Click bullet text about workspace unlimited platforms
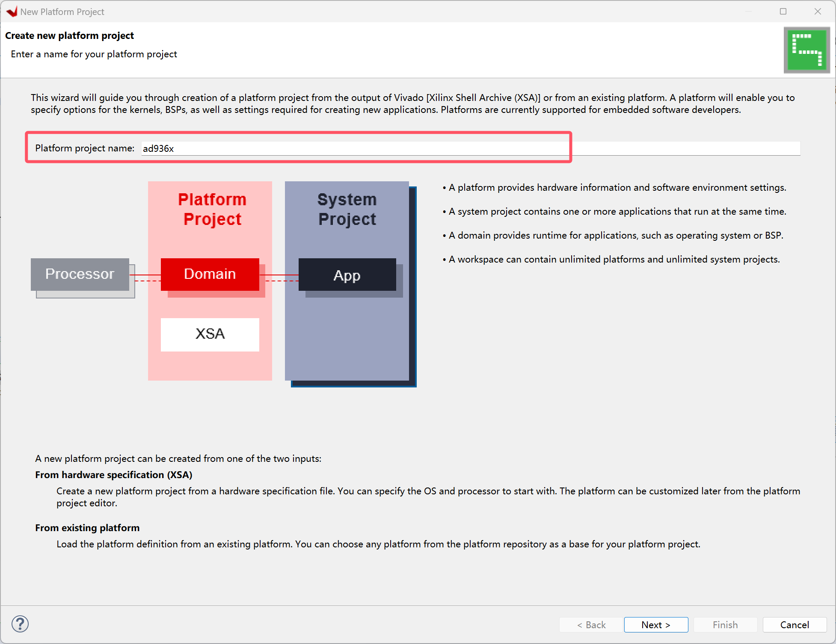 click(611, 260)
